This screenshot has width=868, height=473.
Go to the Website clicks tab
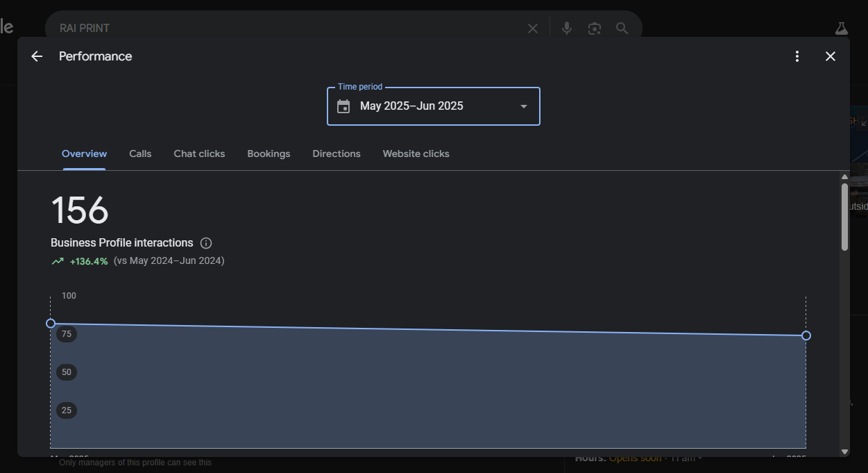(x=416, y=153)
